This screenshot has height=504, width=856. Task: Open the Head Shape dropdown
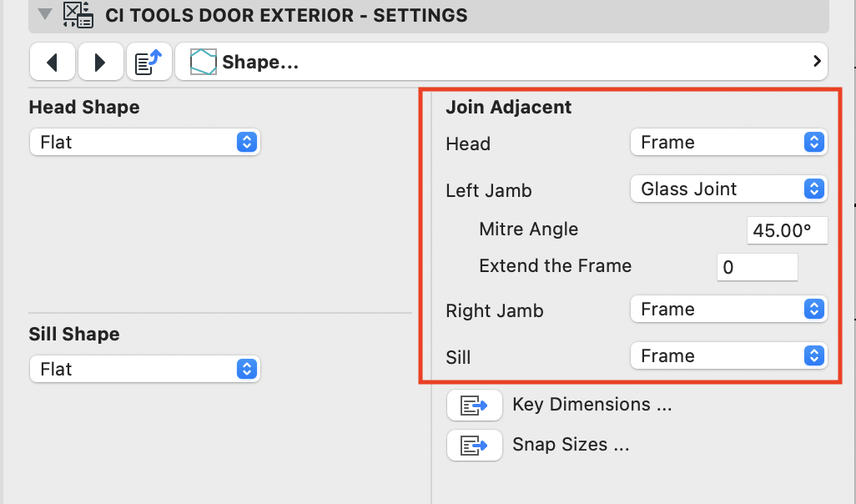[x=144, y=142]
